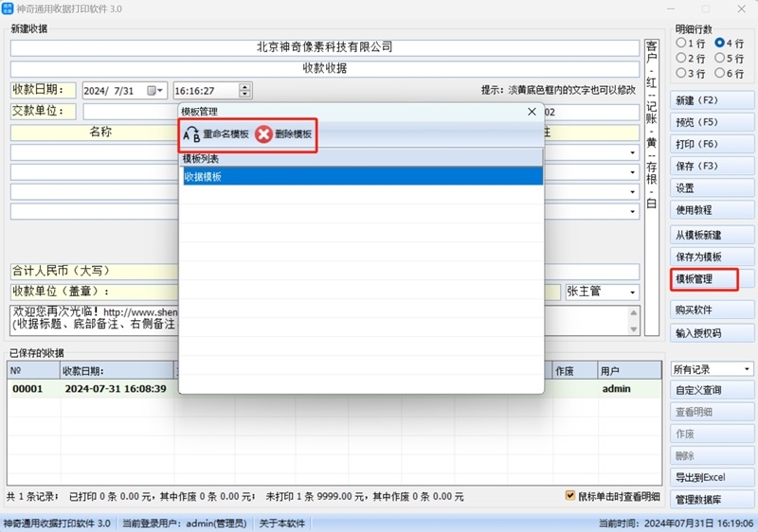Select 2 行 detail row option

[x=691, y=59]
